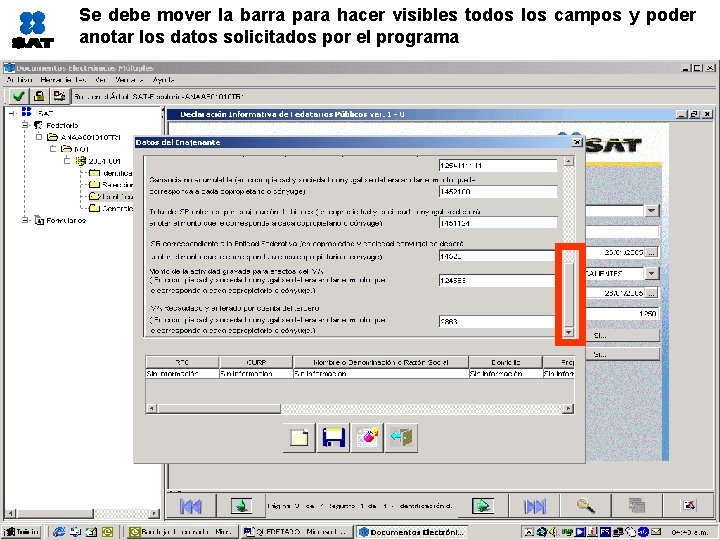The image size is (720, 540).
Task: Open the Archivo menu
Action: click(19, 80)
